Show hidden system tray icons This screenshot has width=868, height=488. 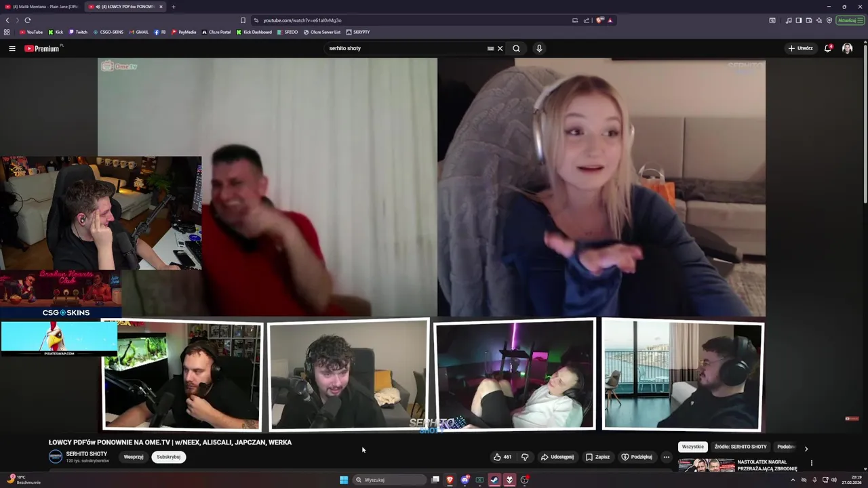coord(793,480)
